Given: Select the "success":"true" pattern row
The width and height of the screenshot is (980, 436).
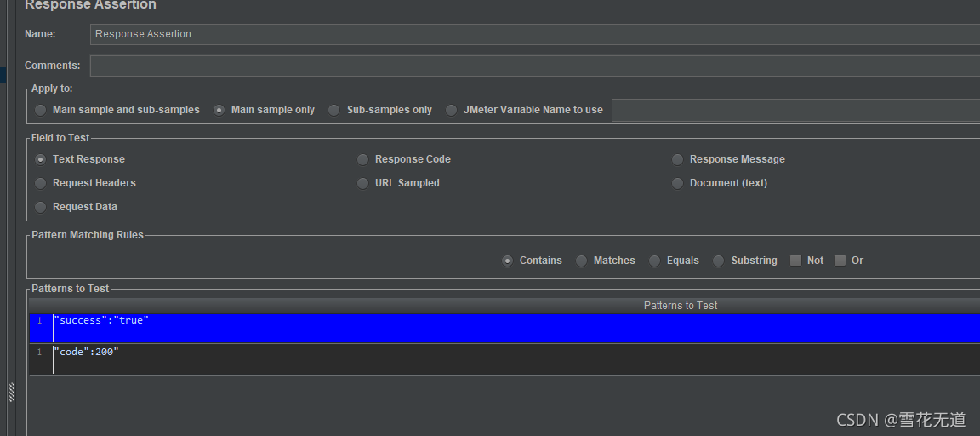Looking at the screenshot, I should point(504,329).
